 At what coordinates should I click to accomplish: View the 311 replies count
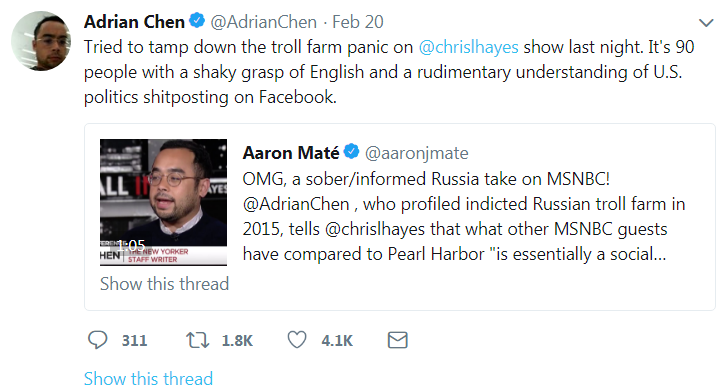[134, 340]
